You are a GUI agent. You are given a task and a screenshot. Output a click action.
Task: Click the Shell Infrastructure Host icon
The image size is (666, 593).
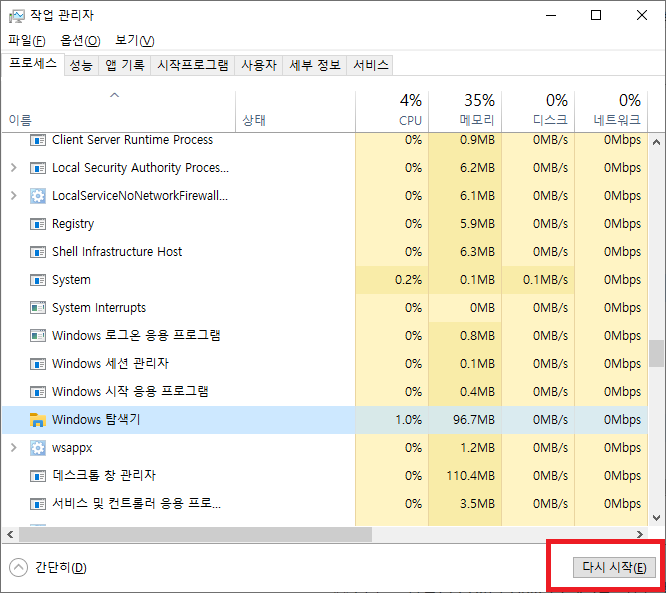[x=38, y=252]
